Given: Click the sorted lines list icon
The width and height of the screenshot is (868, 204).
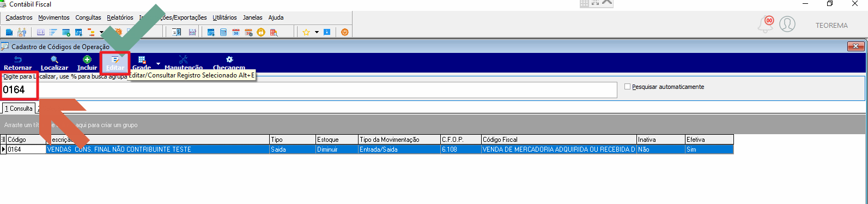Looking at the screenshot, I should pyautogui.click(x=53, y=32).
